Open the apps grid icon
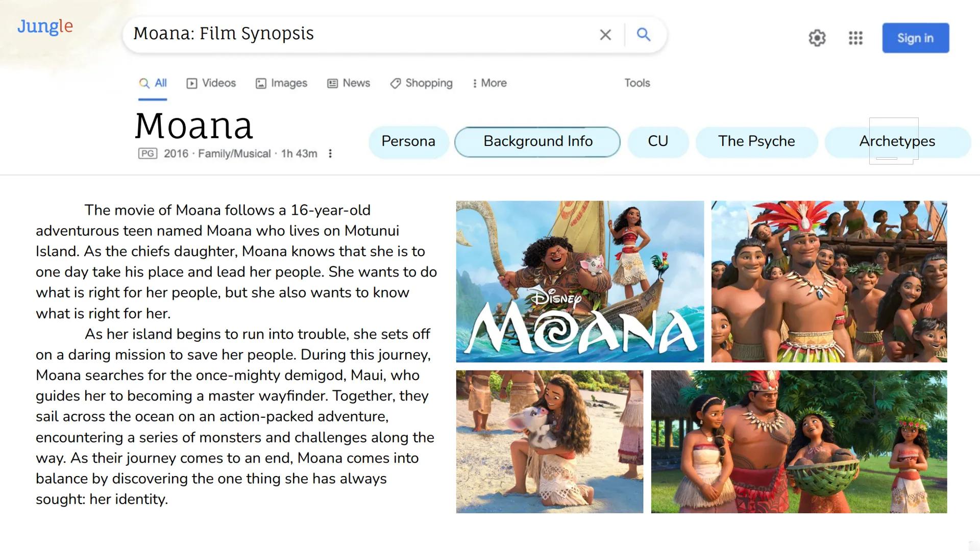 (x=855, y=38)
